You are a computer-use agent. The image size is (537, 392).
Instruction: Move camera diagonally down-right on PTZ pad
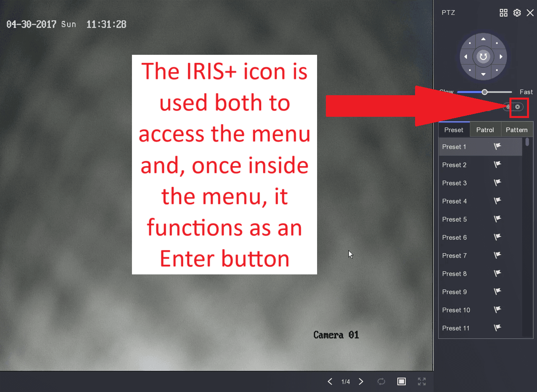pos(497,70)
